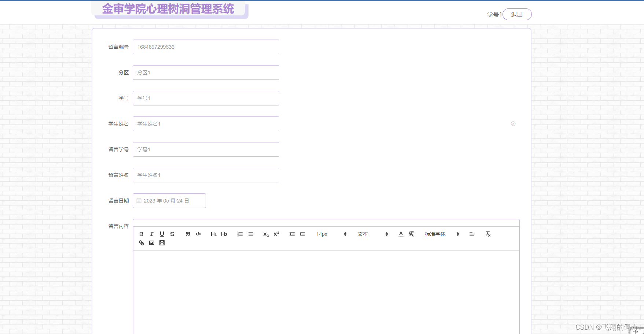Open the 文本 header style dropdown

372,234
